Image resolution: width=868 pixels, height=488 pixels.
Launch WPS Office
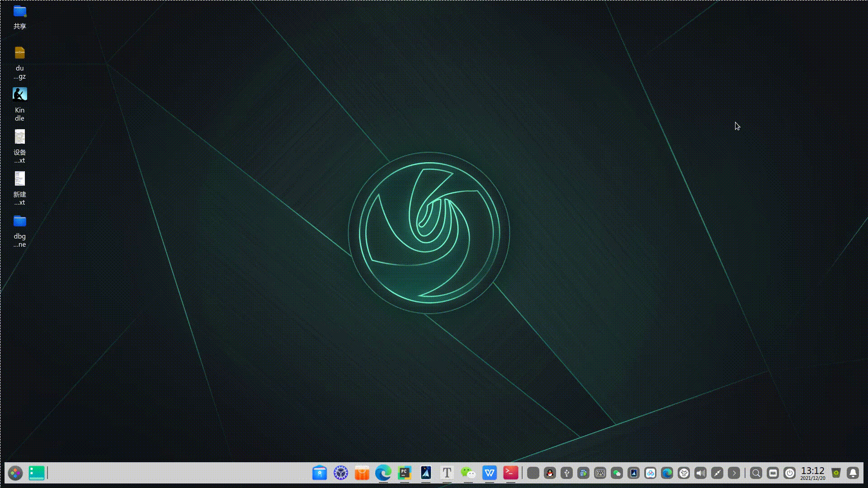coord(489,474)
